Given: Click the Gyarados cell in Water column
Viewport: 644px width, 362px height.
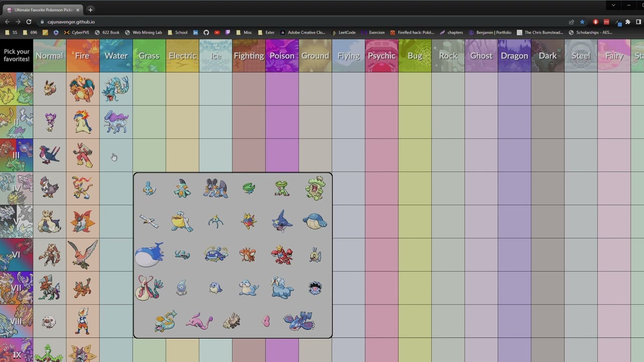Looking at the screenshot, I should point(116,88).
